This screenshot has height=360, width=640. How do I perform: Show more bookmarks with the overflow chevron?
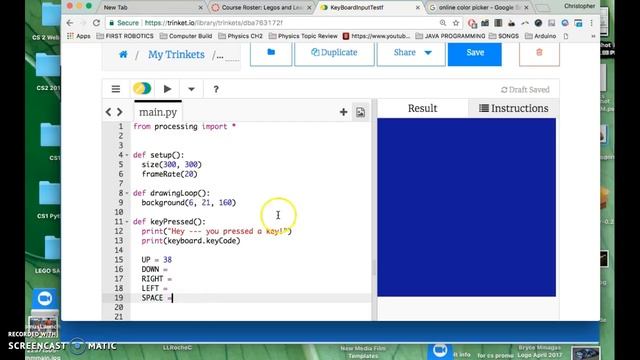point(593,36)
